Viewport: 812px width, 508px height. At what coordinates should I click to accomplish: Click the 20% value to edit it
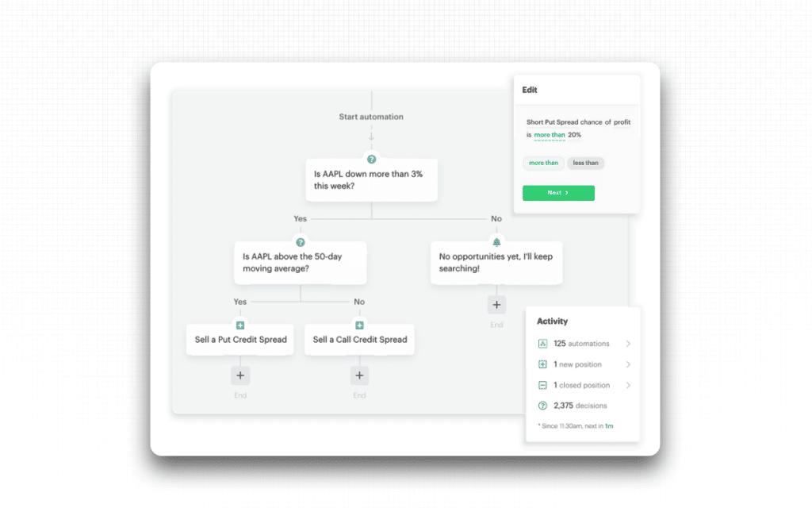coord(574,135)
